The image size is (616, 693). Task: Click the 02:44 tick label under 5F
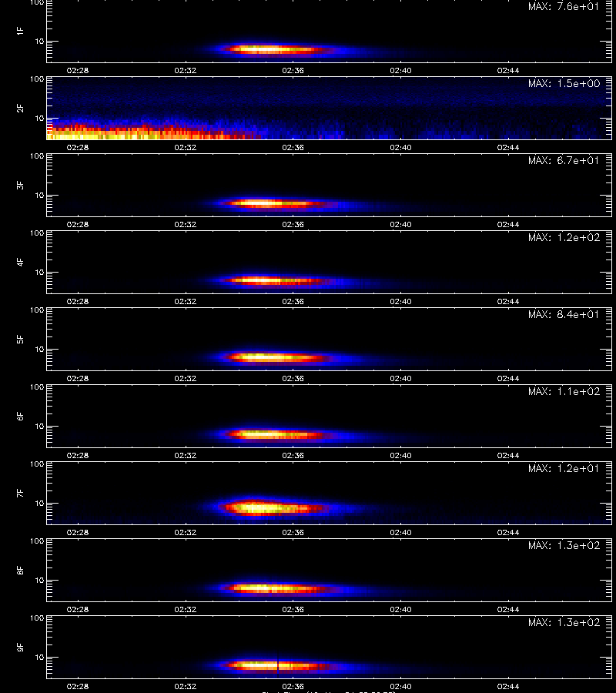click(508, 378)
